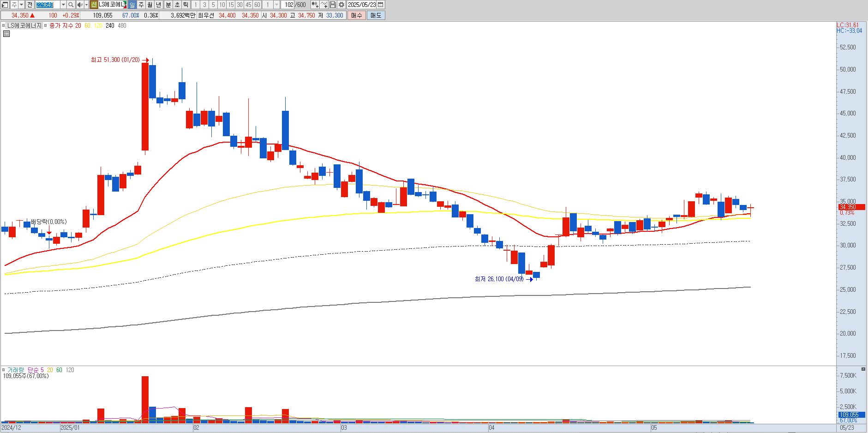Click the data table grid icon
The height and width of the screenshot is (433, 868).
point(6,34)
